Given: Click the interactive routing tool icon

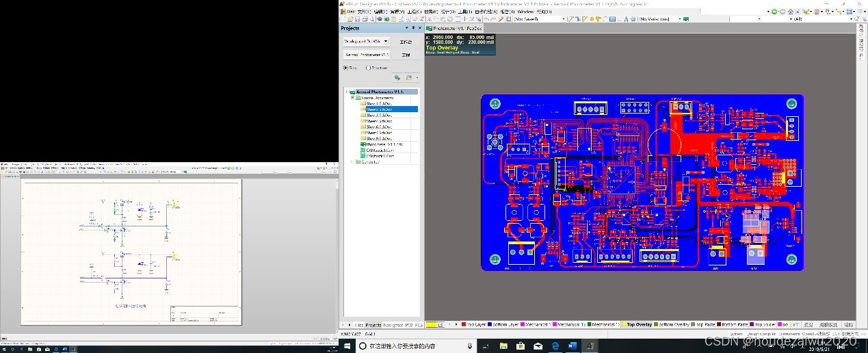Looking at the screenshot, I should pos(571,19).
